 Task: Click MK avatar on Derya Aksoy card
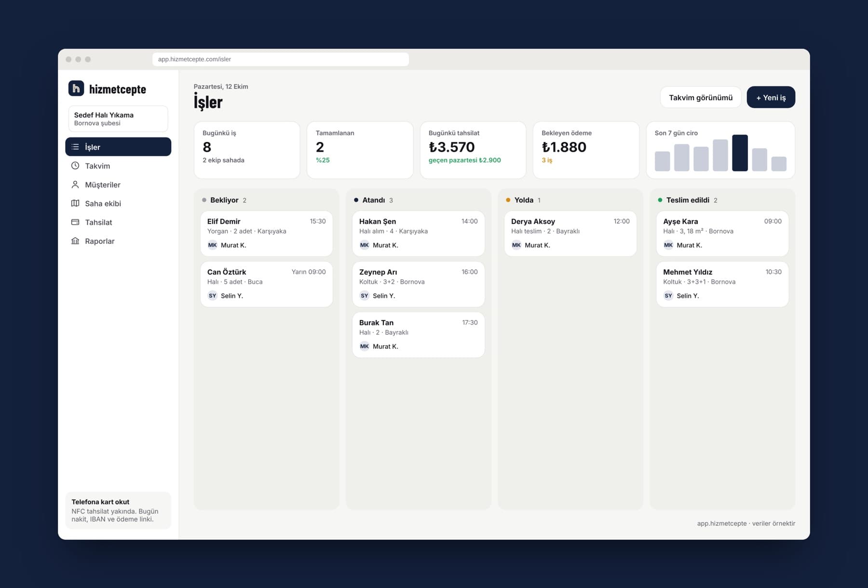(x=516, y=245)
